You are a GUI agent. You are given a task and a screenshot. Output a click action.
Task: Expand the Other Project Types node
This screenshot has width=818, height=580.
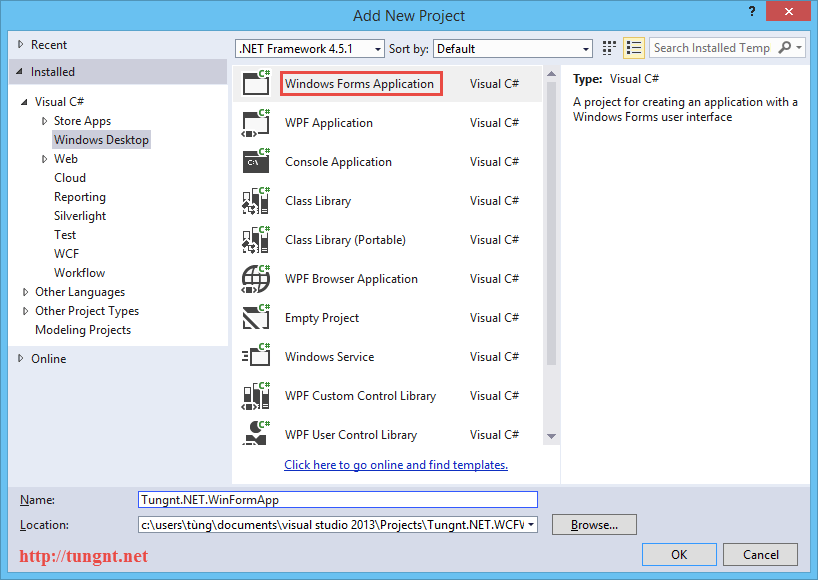pyautogui.click(x=25, y=311)
